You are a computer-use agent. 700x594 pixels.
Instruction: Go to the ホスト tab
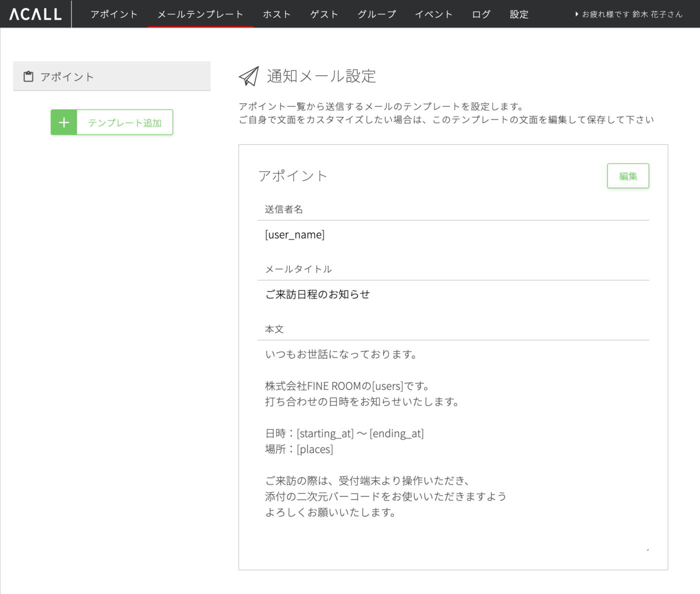277,14
